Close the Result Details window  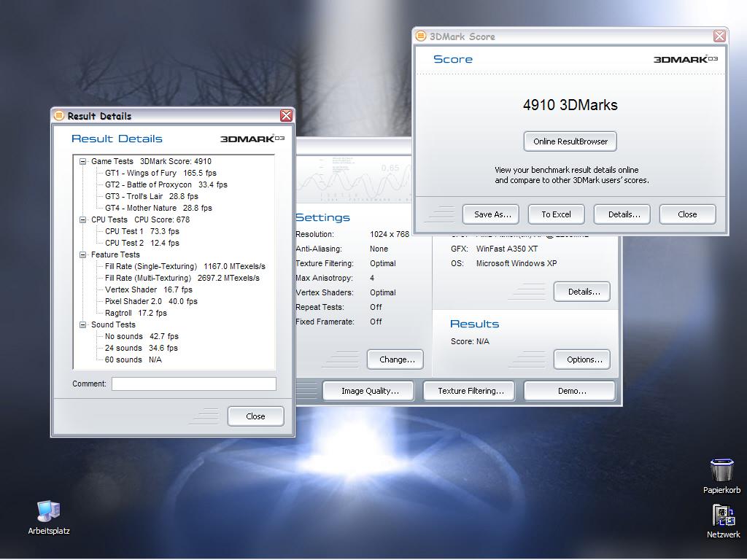(286, 116)
